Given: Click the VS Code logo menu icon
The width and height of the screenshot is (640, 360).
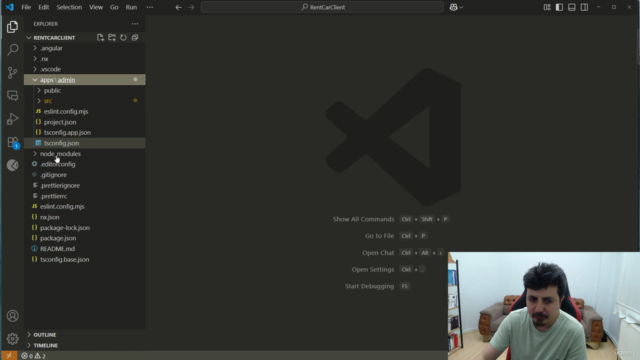Looking at the screenshot, I should tap(9, 7).
